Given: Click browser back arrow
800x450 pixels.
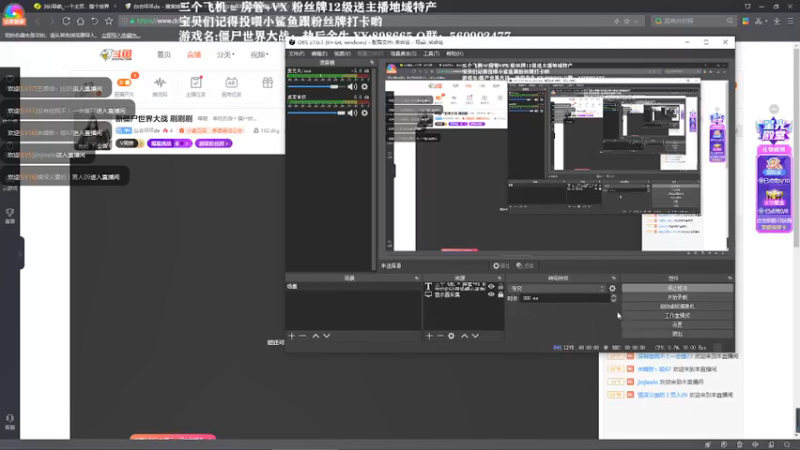Looking at the screenshot, I should [x=37, y=21].
